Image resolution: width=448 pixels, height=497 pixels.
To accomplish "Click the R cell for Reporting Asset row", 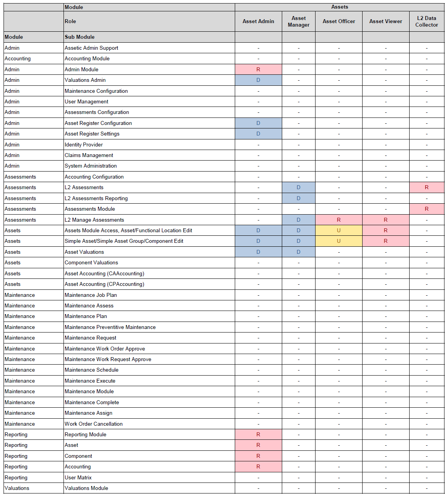I will click(x=258, y=445).
